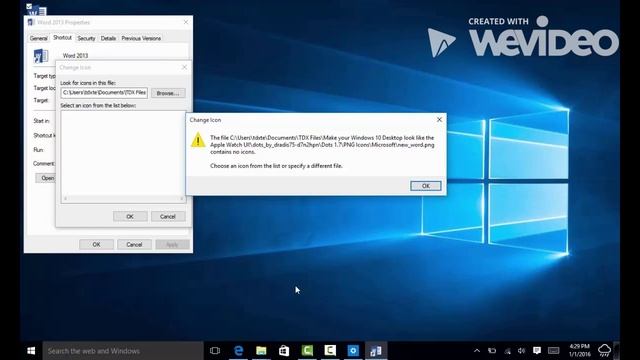Open the Previous Versions tab
The height and width of the screenshot is (360, 640).
(x=141, y=38)
